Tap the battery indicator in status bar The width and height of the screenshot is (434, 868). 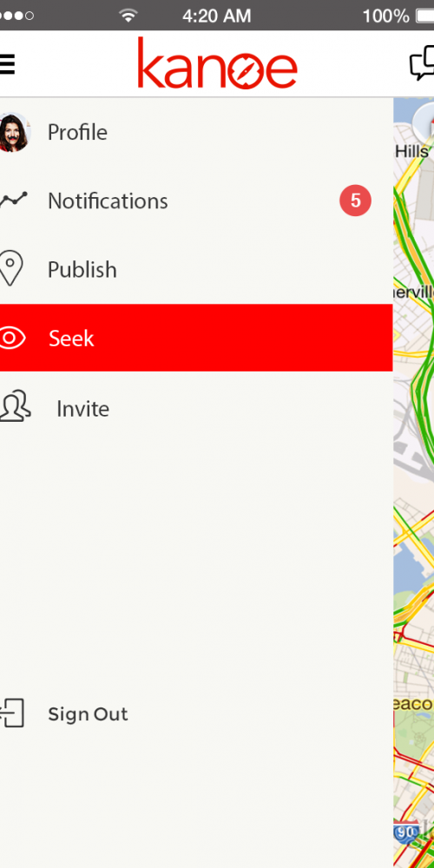[x=425, y=16]
